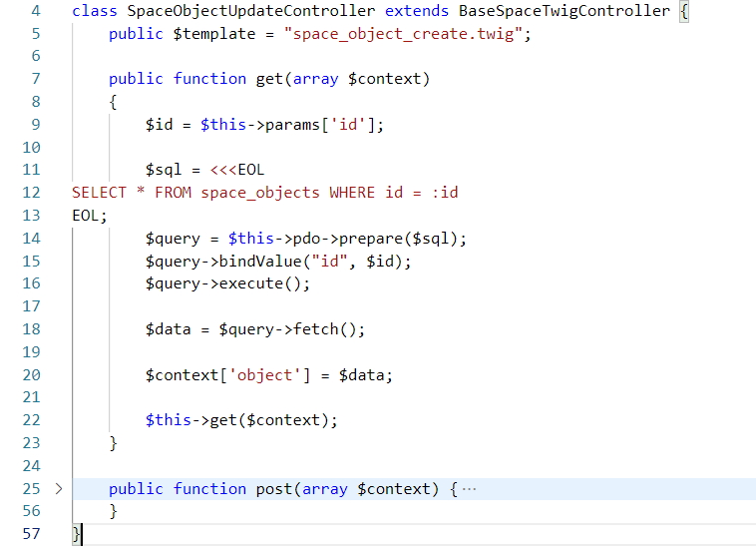Click the collapsed code ellipsis on line 25
The image size is (756, 553).
click(470, 489)
